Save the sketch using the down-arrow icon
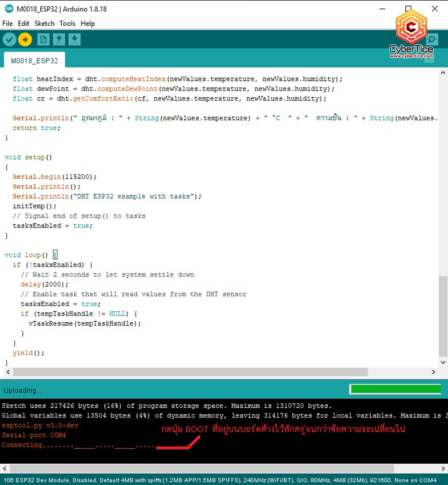The image size is (448, 485). 74,39
